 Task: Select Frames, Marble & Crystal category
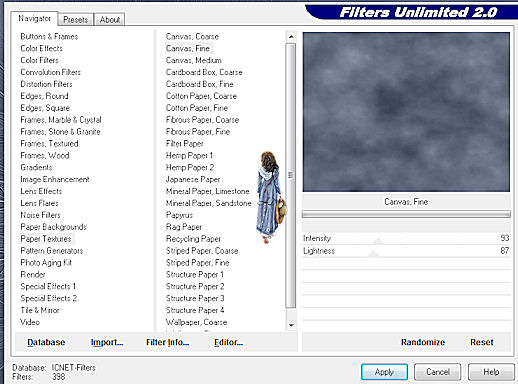pyautogui.click(x=61, y=120)
